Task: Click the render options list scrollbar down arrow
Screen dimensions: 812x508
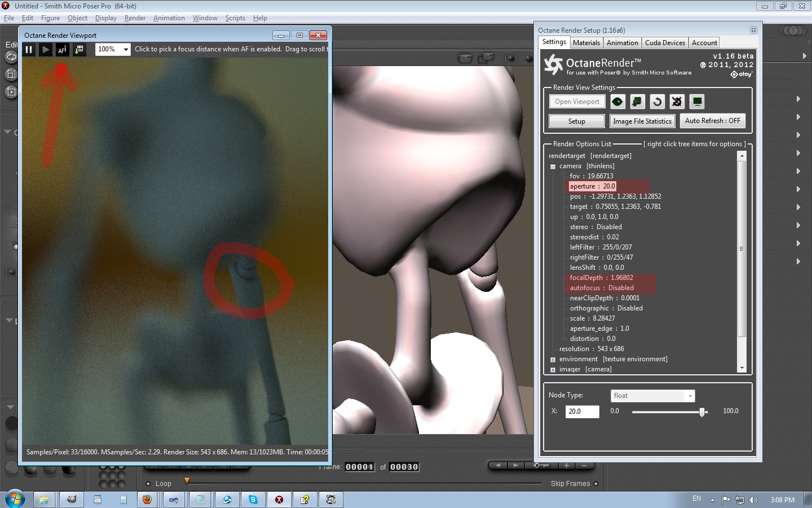Action: (742, 368)
